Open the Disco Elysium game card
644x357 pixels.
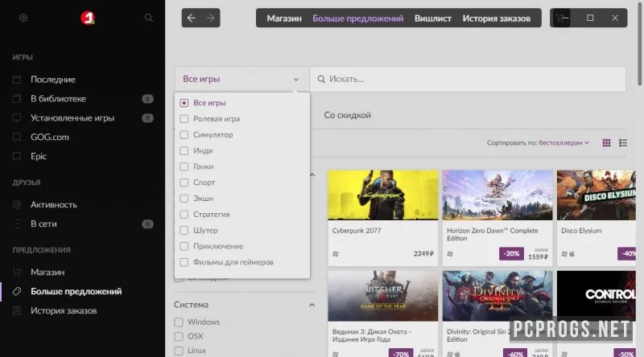coord(596,218)
